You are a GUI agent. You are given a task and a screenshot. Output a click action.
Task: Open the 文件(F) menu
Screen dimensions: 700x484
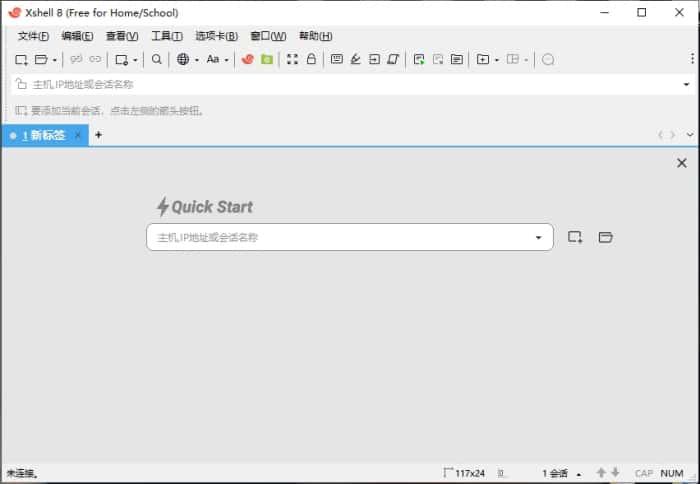point(33,36)
